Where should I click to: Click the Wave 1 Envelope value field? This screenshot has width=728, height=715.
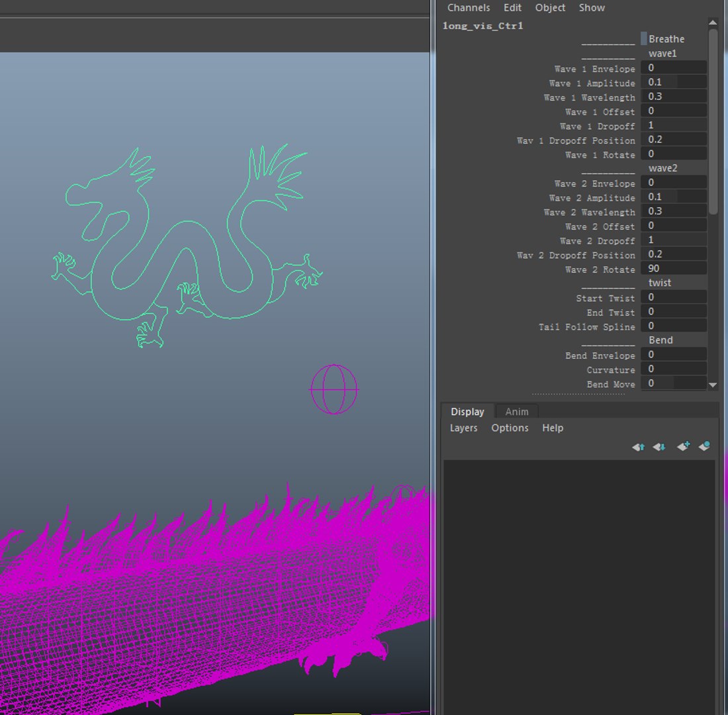pyautogui.click(x=674, y=68)
